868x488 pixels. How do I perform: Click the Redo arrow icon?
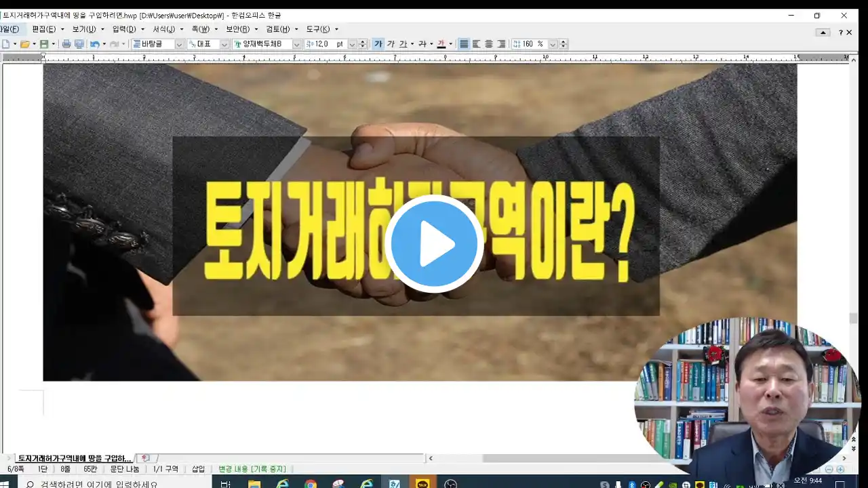[x=114, y=44]
